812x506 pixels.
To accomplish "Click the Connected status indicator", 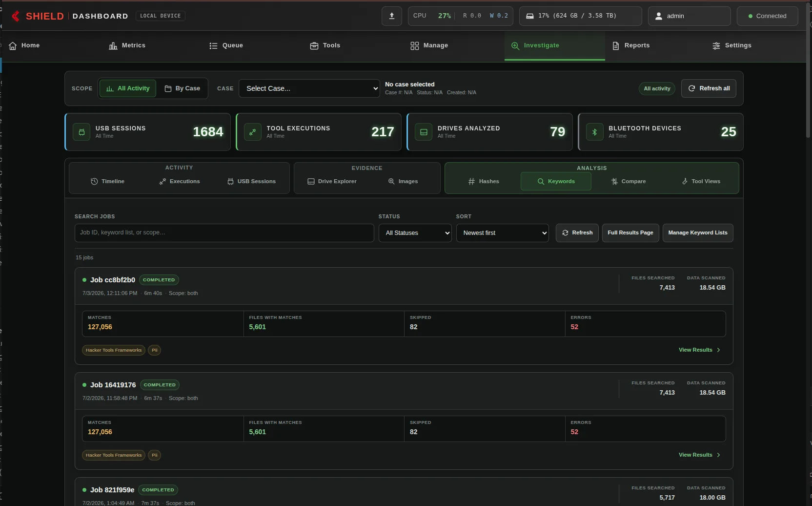I will coord(768,16).
